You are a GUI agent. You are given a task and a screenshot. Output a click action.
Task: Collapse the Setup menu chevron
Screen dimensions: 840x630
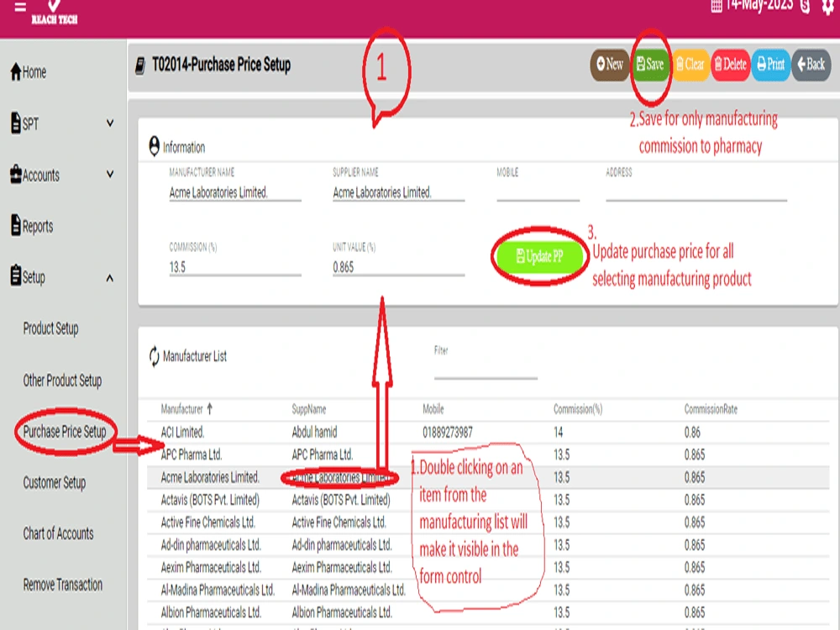click(110, 277)
